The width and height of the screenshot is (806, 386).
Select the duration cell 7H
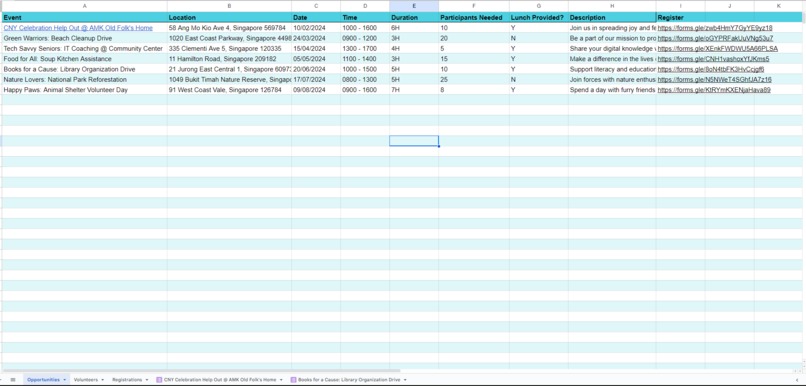414,90
